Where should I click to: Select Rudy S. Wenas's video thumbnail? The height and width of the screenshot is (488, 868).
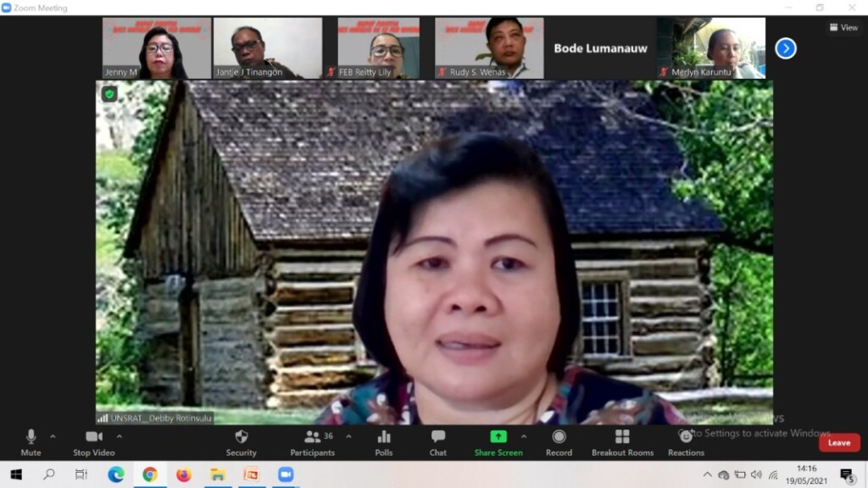point(489,48)
